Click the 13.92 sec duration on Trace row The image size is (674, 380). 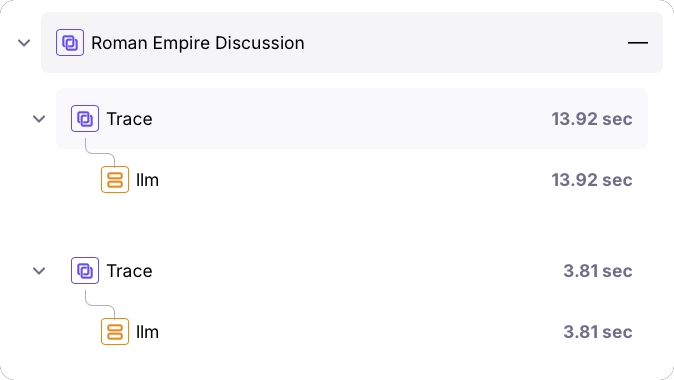pyautogui.click(x=592, y=119)
